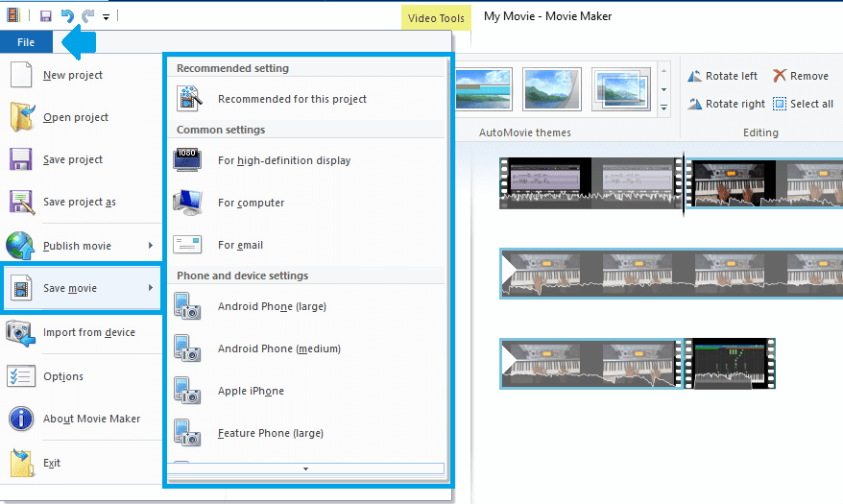The width and height of the screenshot is (843, 504).
Task: Click the Save project as icon
Action: point(21,202)
